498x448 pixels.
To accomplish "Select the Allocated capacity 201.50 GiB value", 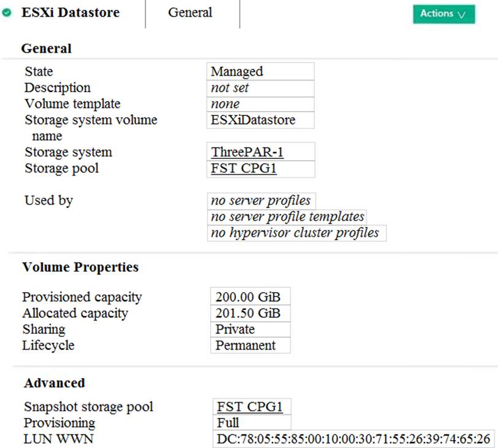I will (x=248, y=313).
